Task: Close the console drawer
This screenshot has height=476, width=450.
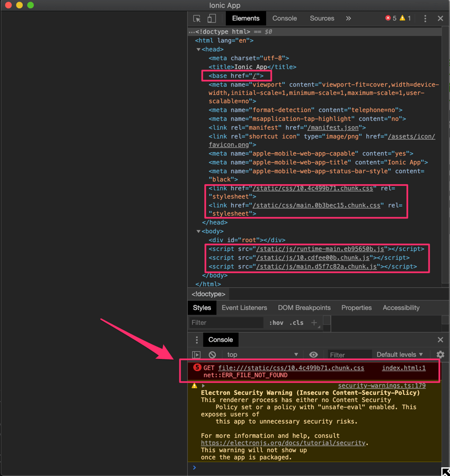Action: [x=440, y=340]
